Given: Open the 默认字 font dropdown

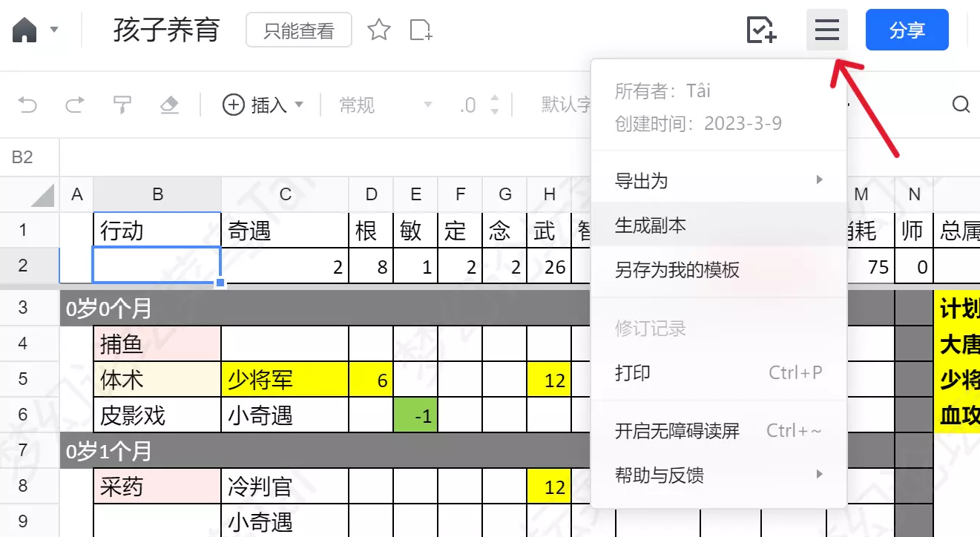Looking at the screenshot, I should 565,105.
